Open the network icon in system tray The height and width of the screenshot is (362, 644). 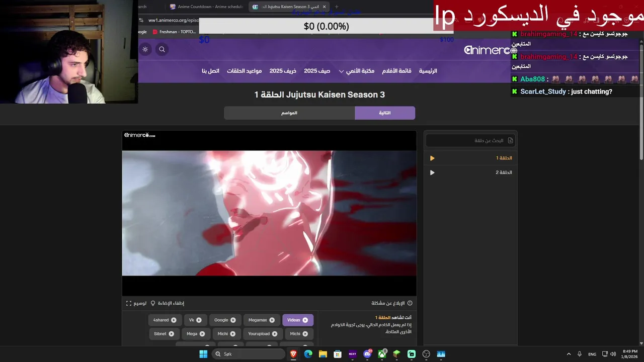(x=605, y=354)
